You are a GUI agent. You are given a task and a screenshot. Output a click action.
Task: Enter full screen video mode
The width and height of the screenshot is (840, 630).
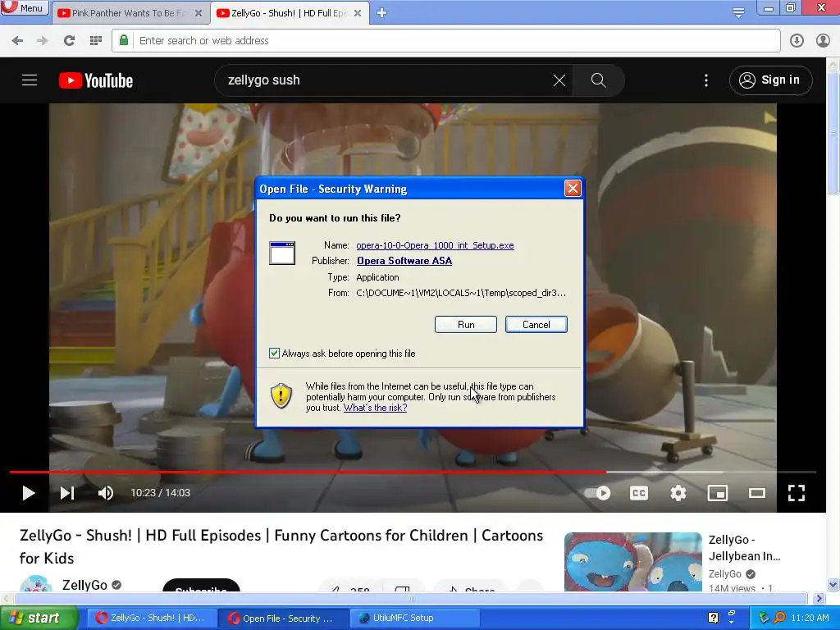[x=796, y=493]
